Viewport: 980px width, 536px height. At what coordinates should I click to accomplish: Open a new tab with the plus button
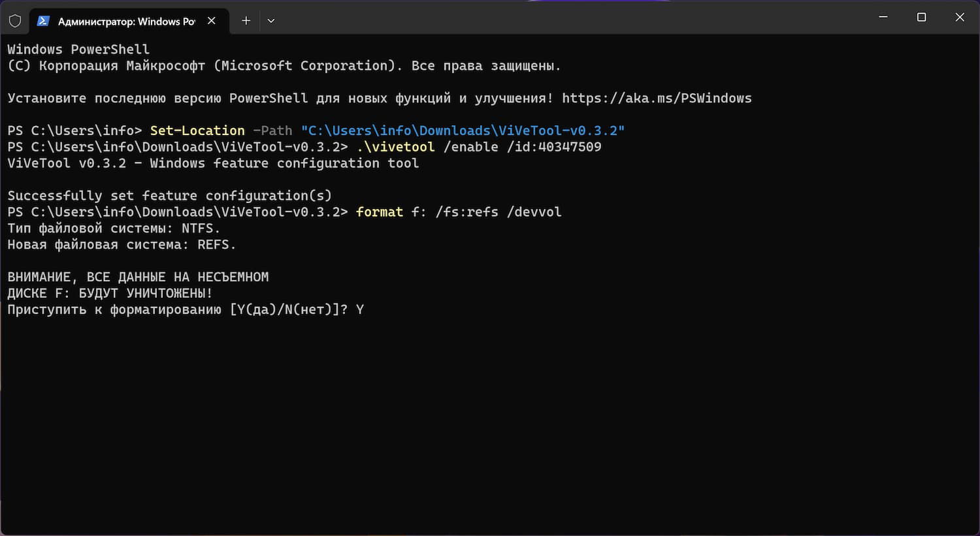246,21
